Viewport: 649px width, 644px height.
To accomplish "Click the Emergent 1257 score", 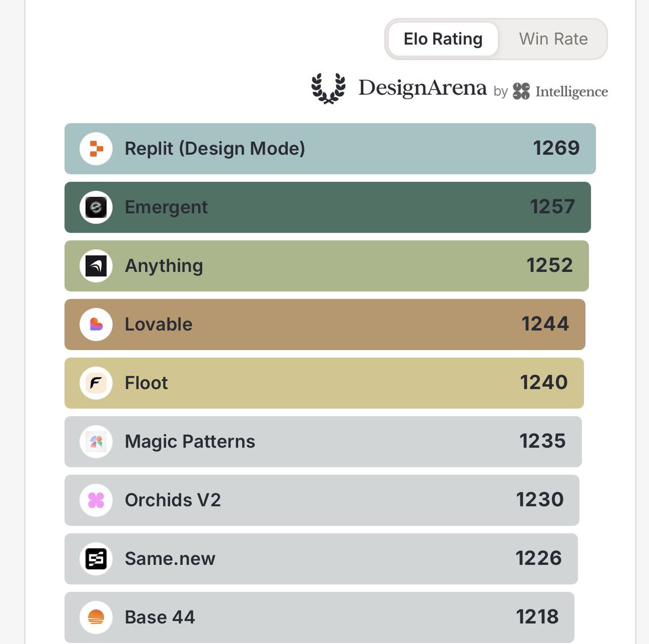I will click(552, 207).
